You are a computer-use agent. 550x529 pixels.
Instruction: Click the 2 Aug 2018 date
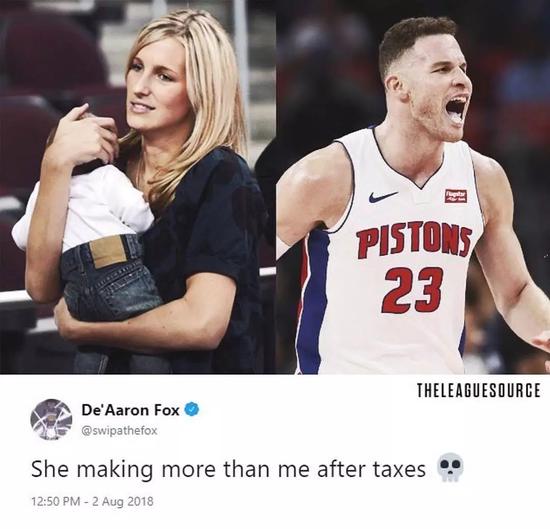tap(123, 501)
